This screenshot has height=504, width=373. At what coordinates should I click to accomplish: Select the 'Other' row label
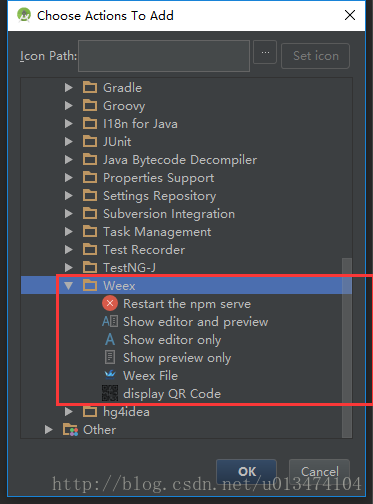(99, 430)
